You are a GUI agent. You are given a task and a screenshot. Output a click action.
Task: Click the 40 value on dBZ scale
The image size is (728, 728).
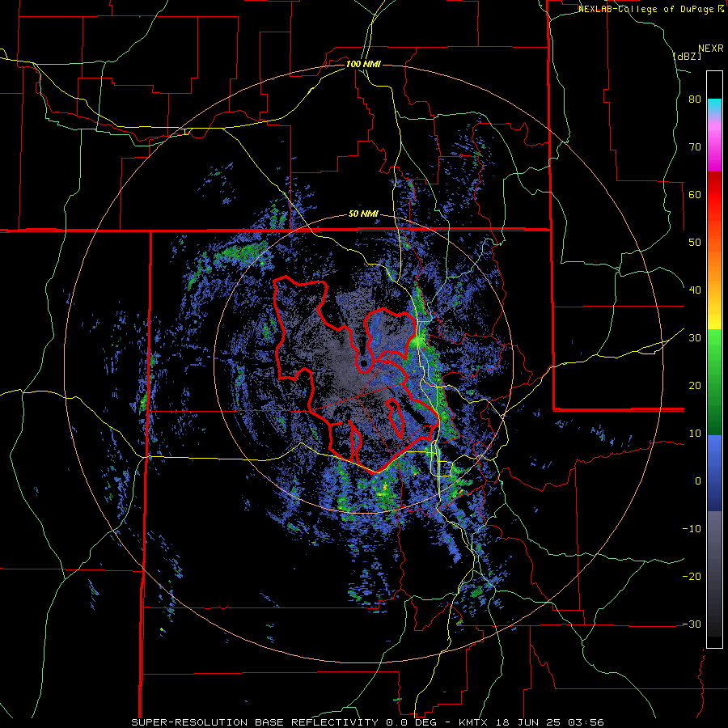[695, 290]
